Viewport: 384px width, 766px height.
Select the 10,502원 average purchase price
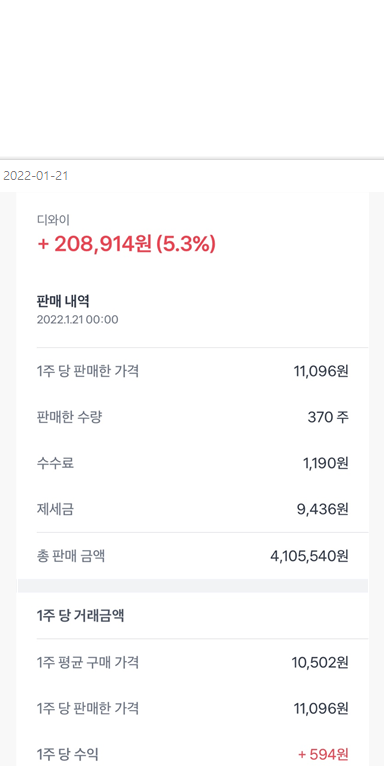click(x=320, y=662)
